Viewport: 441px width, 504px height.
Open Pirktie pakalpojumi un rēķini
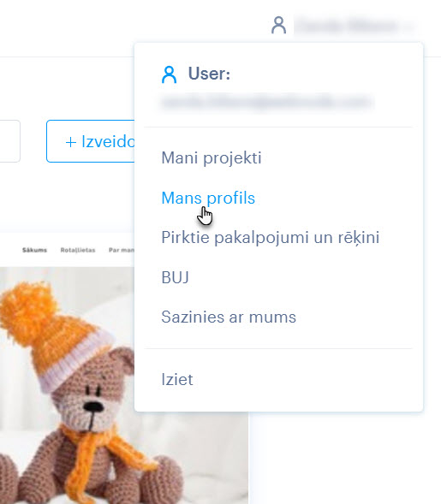point(271,238)
